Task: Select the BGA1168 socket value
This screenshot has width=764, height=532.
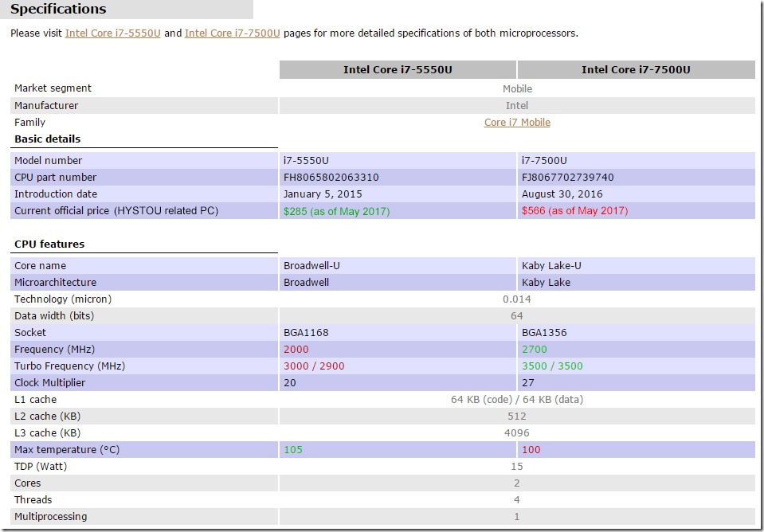Action: (x=306, y=332)
